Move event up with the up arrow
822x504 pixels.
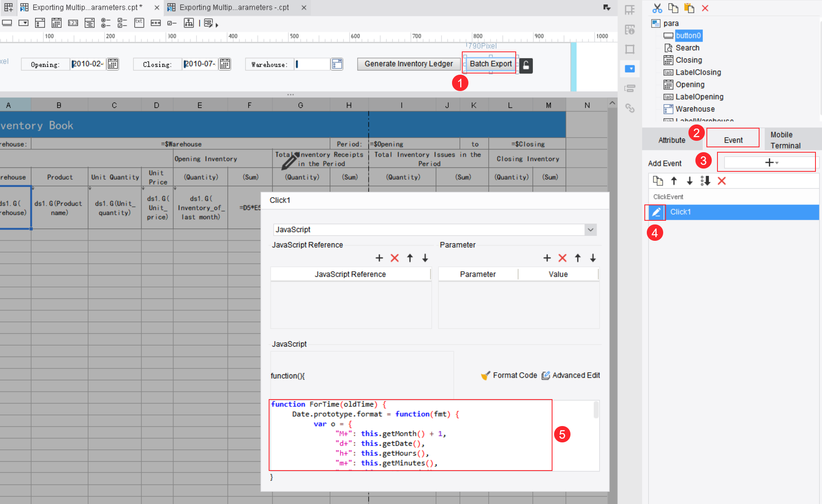pyautogui.click(x=674, y=181)
